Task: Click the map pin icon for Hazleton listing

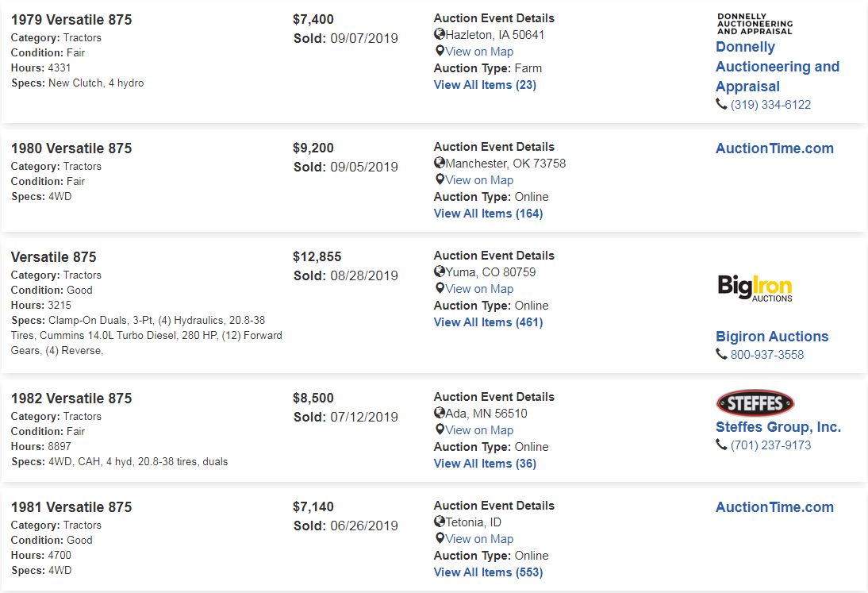Action: (440, 51)
